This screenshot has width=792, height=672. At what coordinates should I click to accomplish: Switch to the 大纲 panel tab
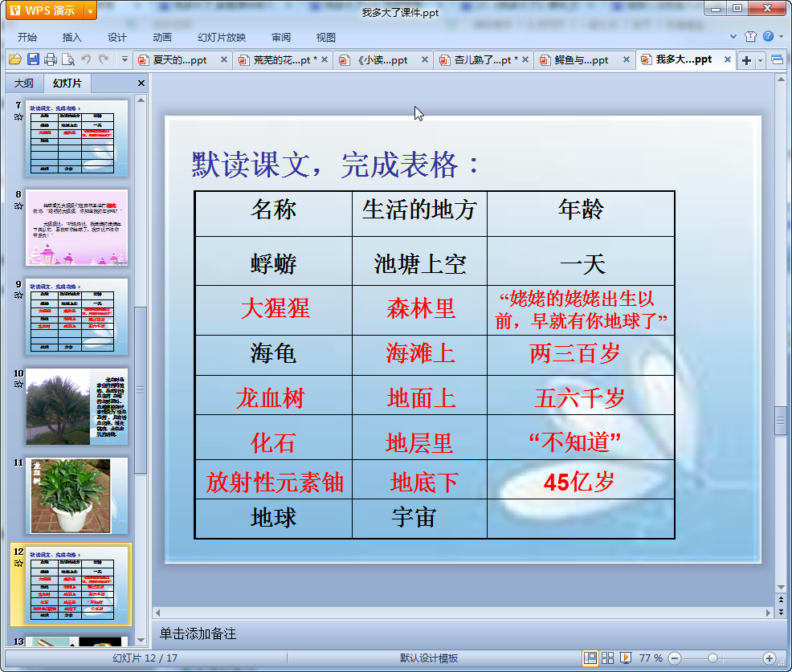[x=24, y=83]
